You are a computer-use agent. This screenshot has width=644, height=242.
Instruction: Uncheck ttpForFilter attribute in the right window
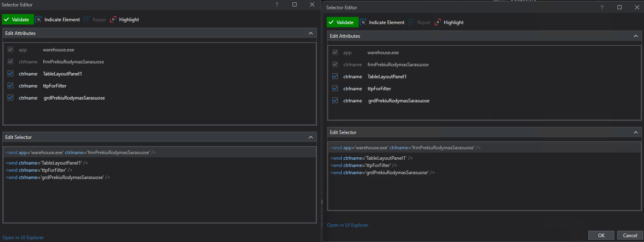tap(335, 89)
